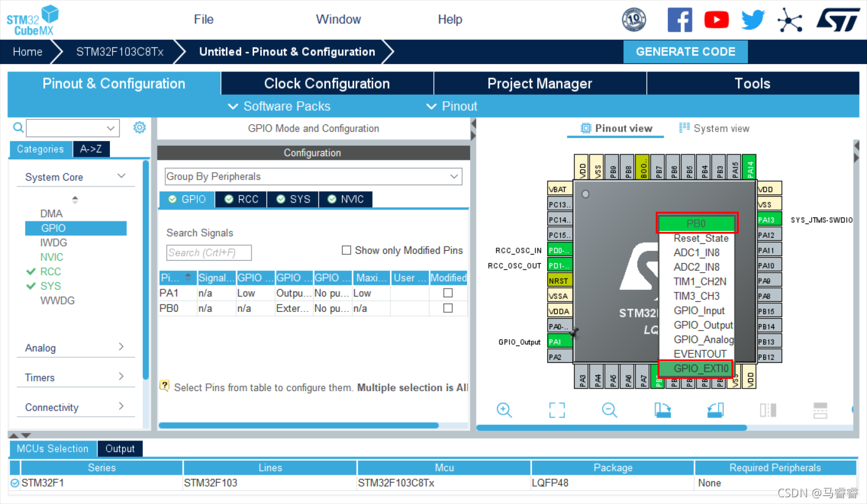Select the NVIC configuration tab
867x504 pixels.
tap(346, 200)
